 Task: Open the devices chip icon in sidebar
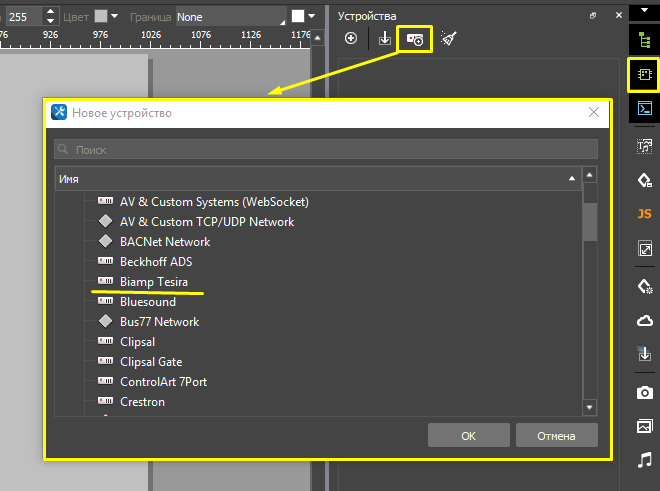tap(645, 75)
